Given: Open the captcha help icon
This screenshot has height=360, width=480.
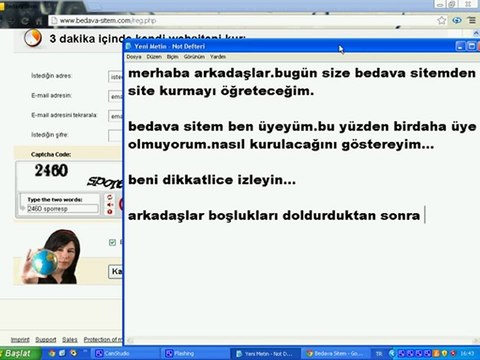Looking at the screenshot, I should coord(110,212).
